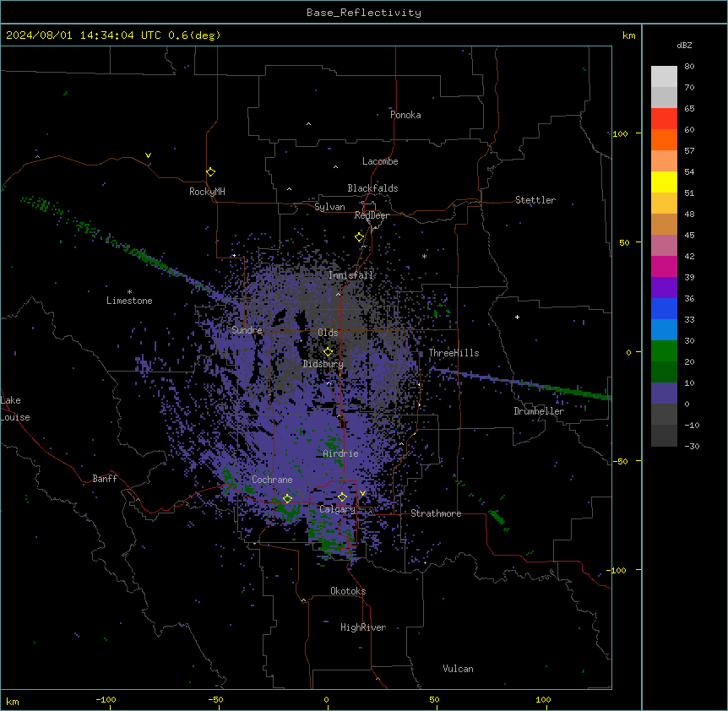Click the yellow diamond marker below Cochrane

(x=287, y=499)
